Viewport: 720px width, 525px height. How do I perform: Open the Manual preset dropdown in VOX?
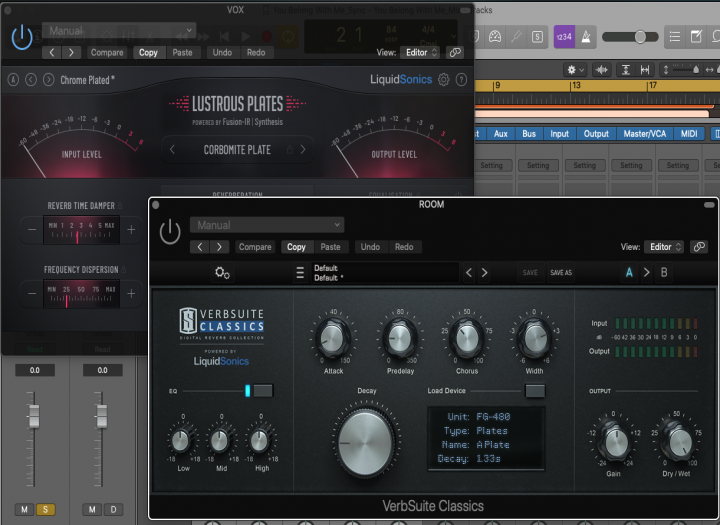(119, 31)
